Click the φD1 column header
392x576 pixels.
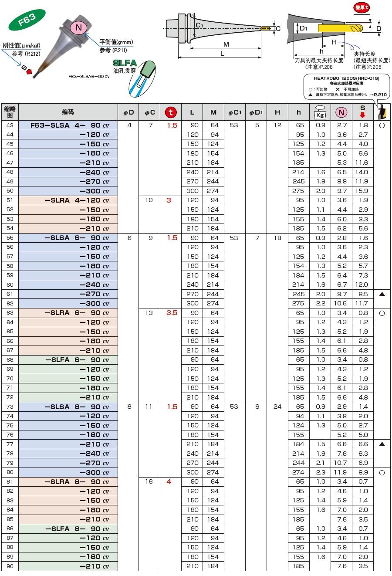(x=256, y=112)
